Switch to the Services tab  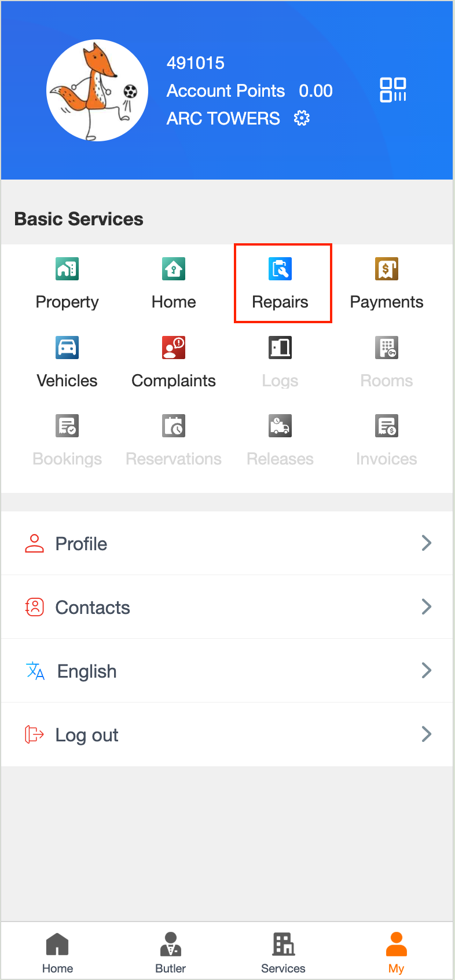[x=283, y=952]
